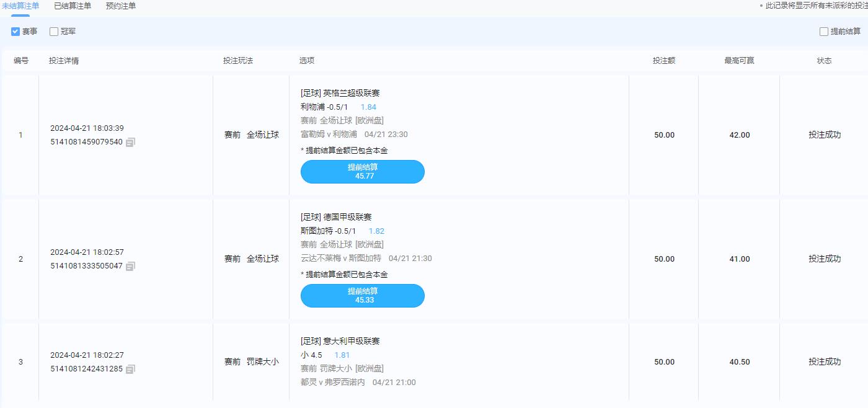Screen dimensions: 868x408
Task: Click bet ID 5141081333505047
Action: [x=86, y=266]
